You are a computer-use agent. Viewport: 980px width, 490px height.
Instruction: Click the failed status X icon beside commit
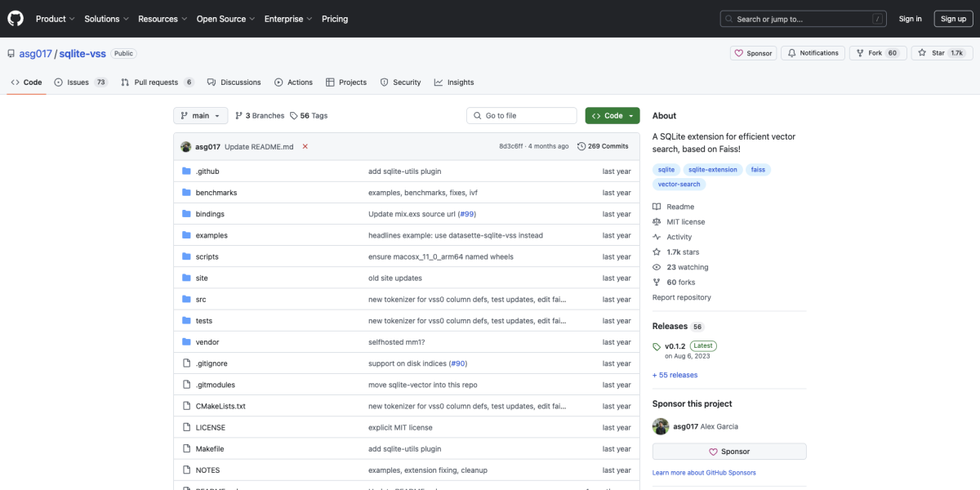pyautogui.click(x=305, y=146)
